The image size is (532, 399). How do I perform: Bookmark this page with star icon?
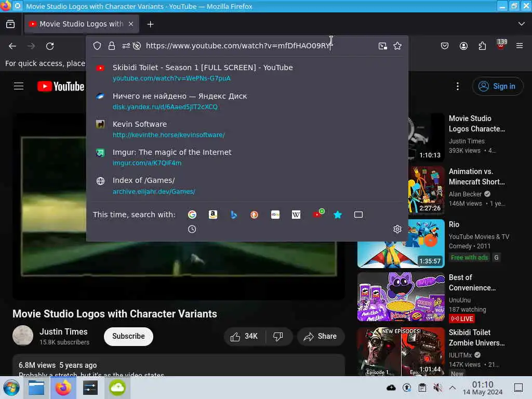coord(397,46)
